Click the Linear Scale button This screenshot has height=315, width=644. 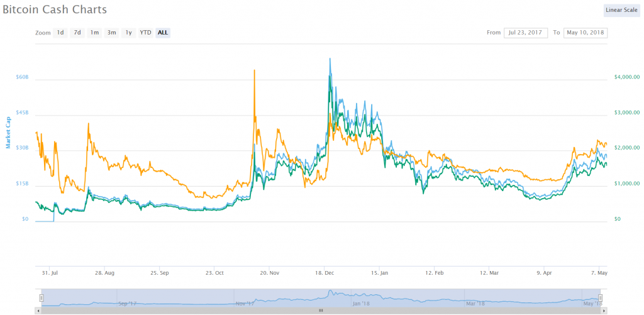[621, 10]
